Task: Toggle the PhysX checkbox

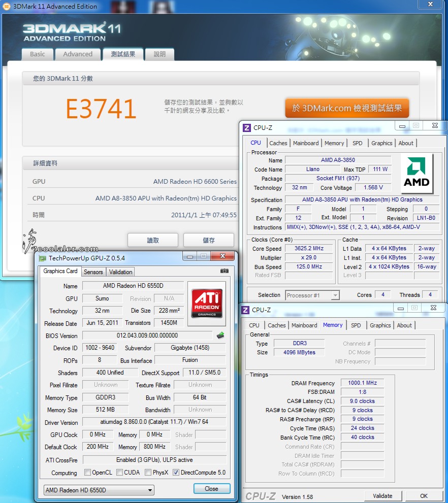Action: (148, 472)
